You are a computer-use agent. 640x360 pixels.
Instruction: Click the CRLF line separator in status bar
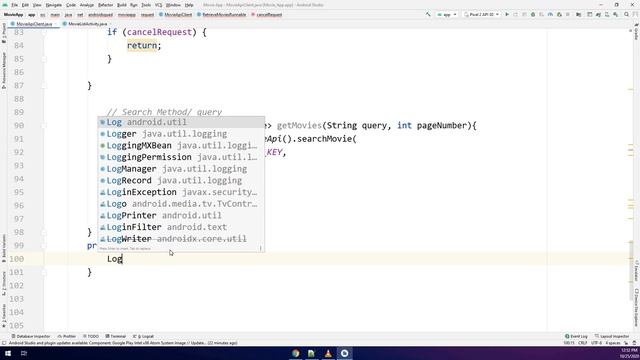click(x=582, y=343)
